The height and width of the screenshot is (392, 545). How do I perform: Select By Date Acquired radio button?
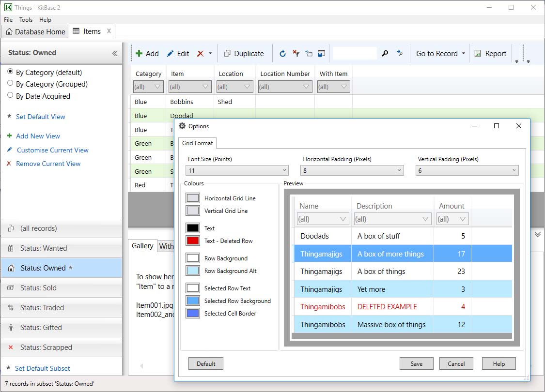click(x=10, y=95)
